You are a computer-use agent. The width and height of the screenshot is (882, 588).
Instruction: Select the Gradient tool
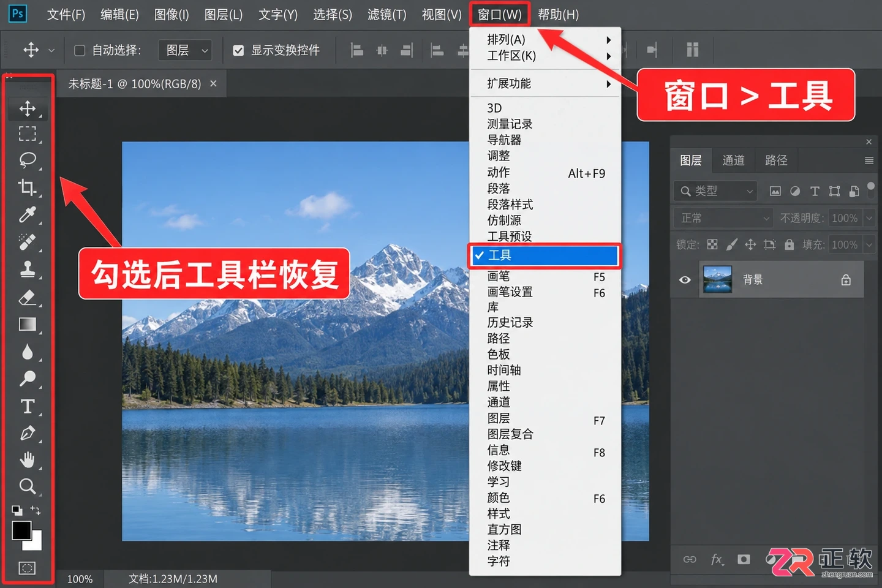[x=27, y=324]
